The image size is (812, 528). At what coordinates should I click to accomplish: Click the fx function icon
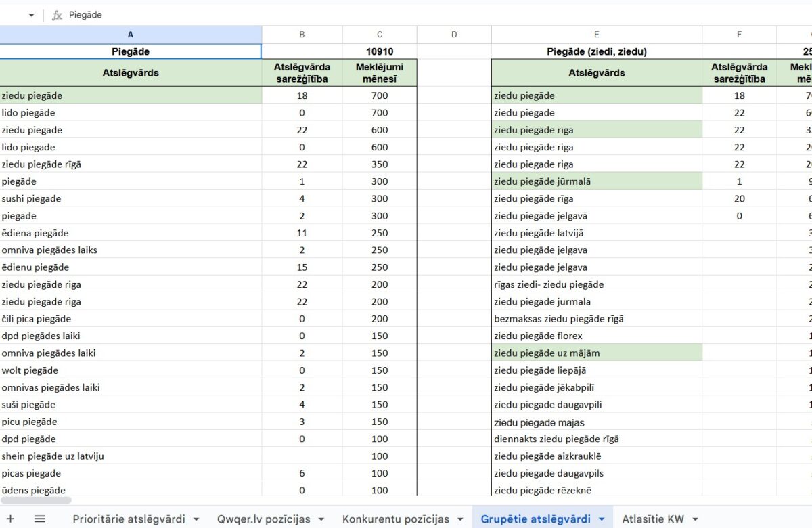coord(58,15)
